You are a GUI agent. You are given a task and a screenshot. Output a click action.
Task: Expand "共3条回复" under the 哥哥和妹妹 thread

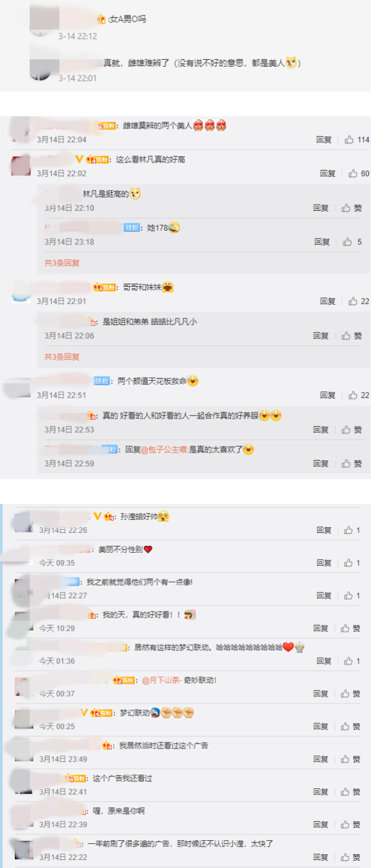[x=62, y=357]
